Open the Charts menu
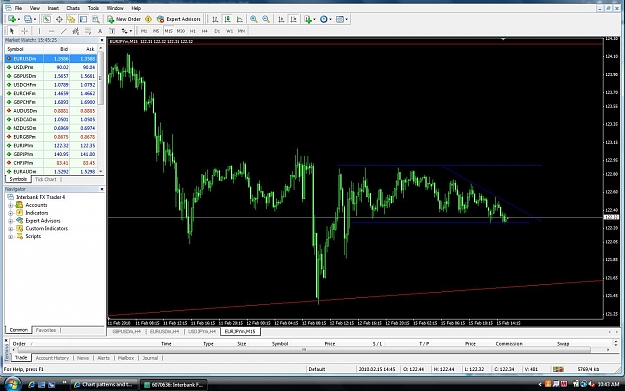This screenshot has height=391, width=625. point(73,8)
